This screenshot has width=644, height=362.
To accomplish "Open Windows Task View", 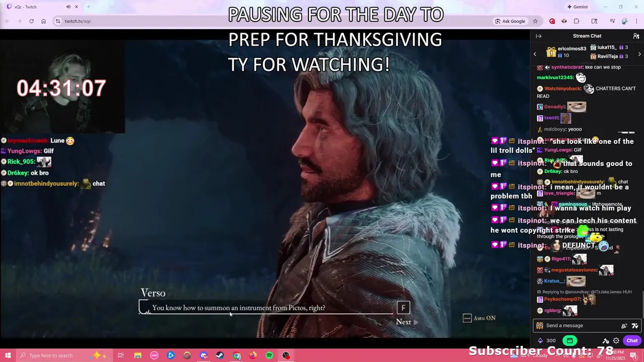I will point(121,355).
